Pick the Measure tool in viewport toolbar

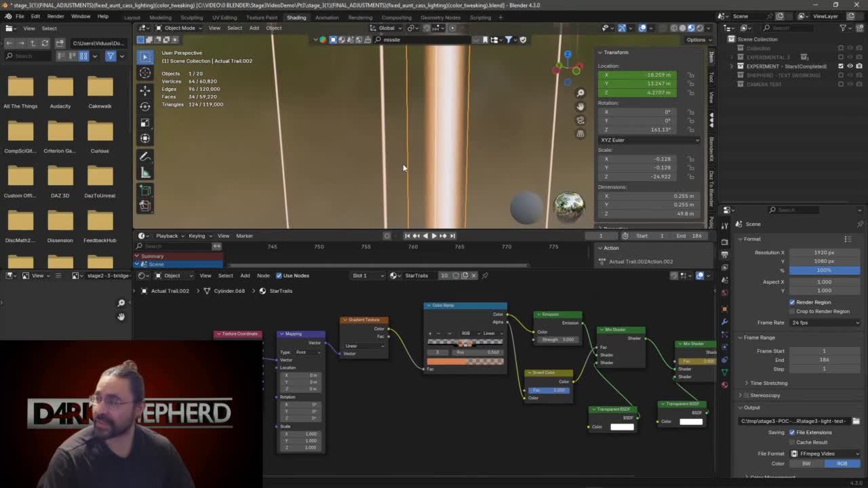pyautogui.click(x=145, y=173)
